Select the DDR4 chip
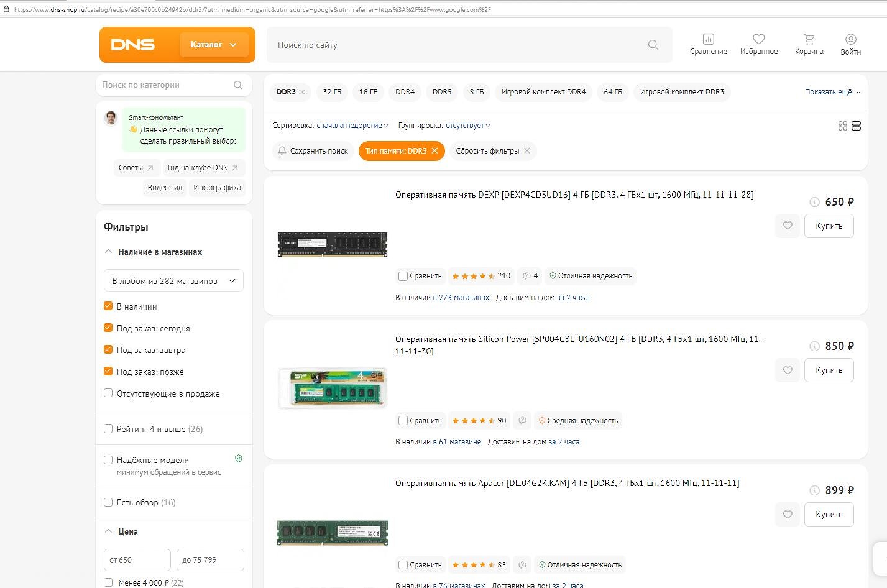887x588 pixels. (x=405, y=92)
